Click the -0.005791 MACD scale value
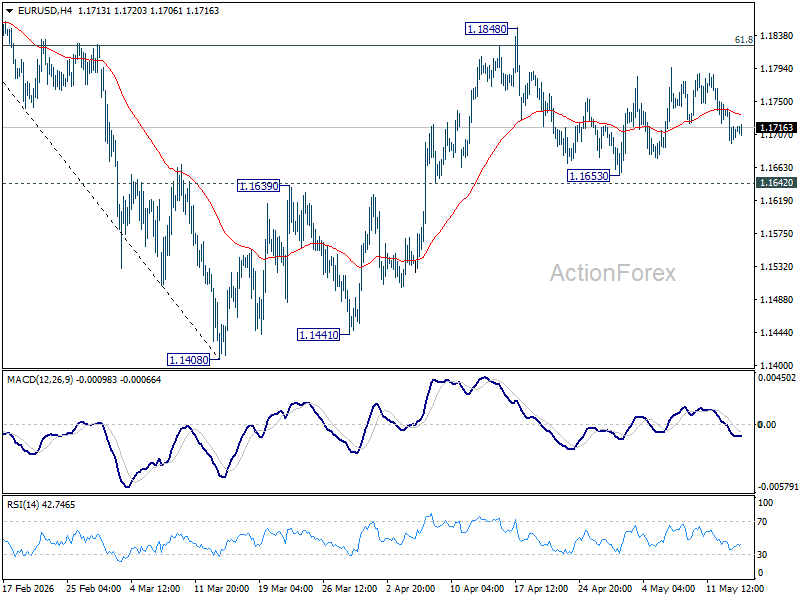Screen dimensions: 800x600 point(777,487)
